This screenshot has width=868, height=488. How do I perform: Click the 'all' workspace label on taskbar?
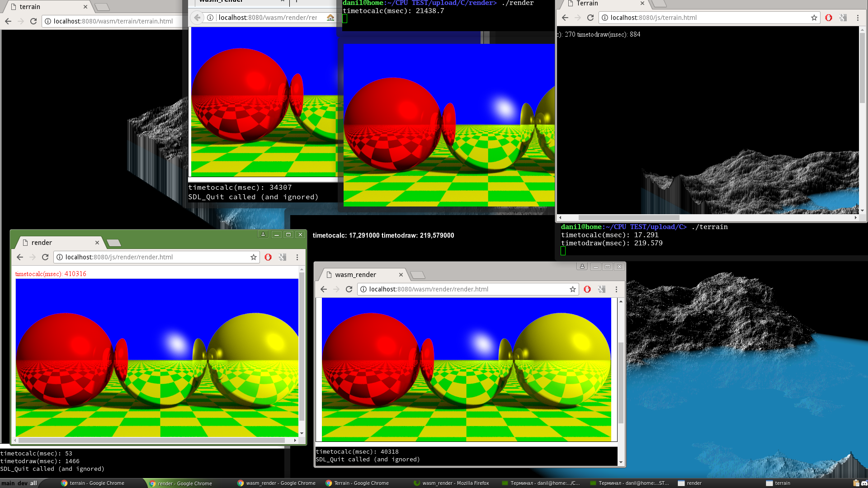tap(33, 483)
